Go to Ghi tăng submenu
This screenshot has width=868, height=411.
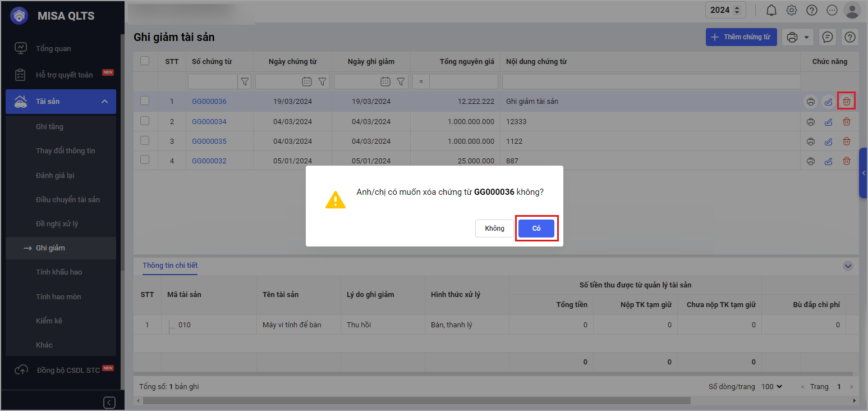tap(49, 127)
